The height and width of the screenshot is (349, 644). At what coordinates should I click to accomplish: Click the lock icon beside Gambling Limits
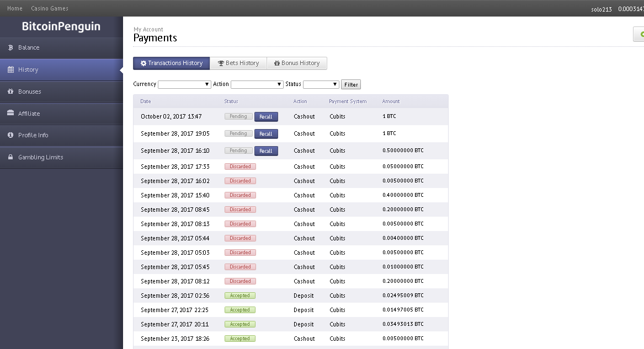[10, 157]
